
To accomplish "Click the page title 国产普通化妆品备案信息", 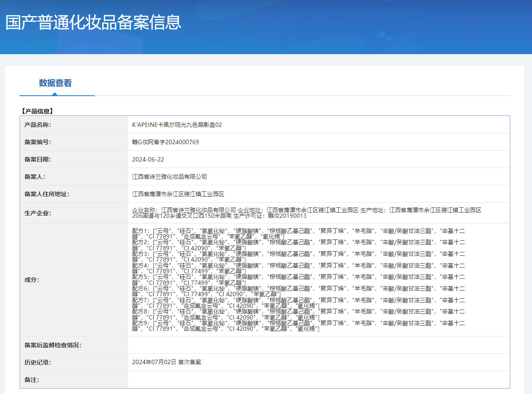I will click(x=93, y=23).
